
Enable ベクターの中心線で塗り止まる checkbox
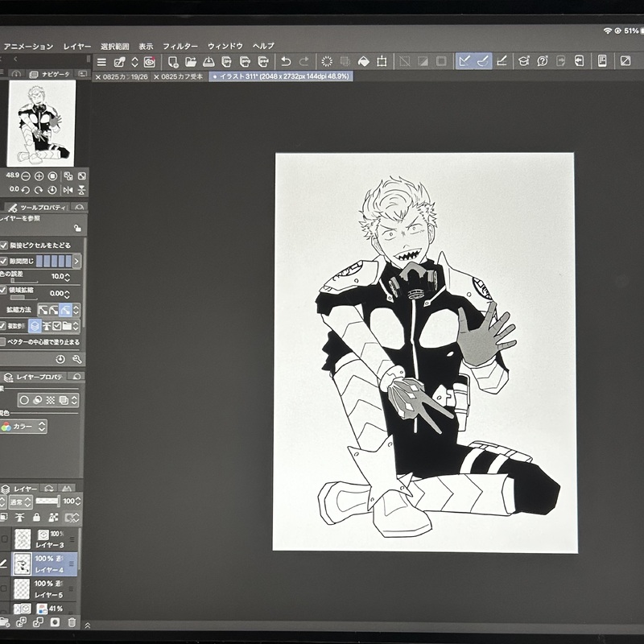[x=2, y=341]
